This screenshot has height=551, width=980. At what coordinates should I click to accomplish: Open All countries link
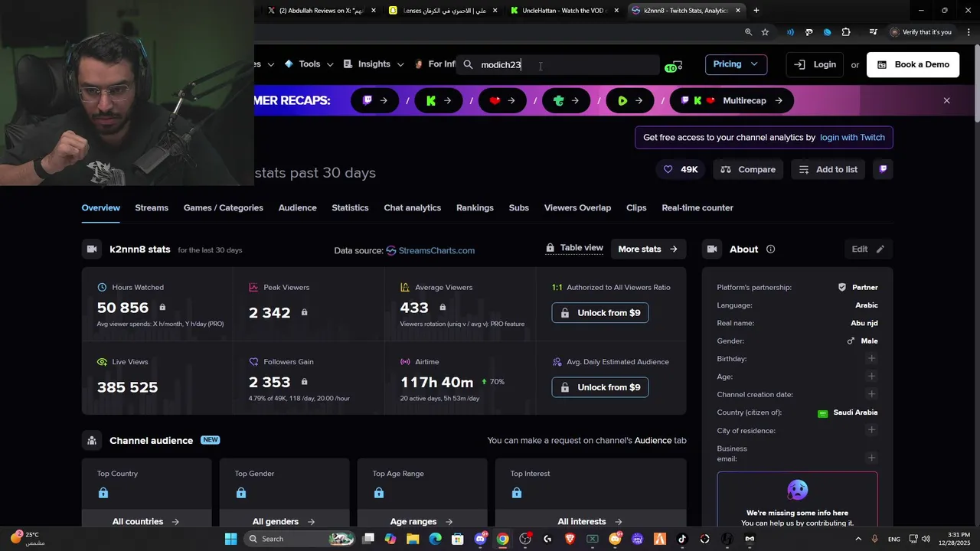(145, 522)
